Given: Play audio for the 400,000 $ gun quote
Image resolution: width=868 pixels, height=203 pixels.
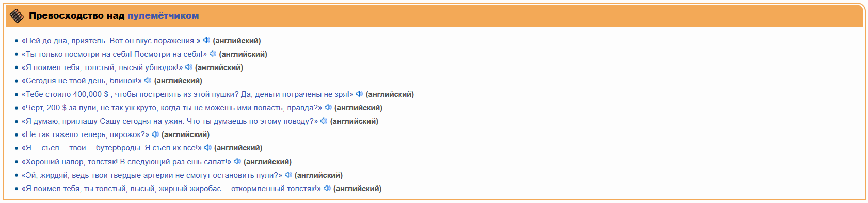Looking at the screenshot, I should pos(359,94).
